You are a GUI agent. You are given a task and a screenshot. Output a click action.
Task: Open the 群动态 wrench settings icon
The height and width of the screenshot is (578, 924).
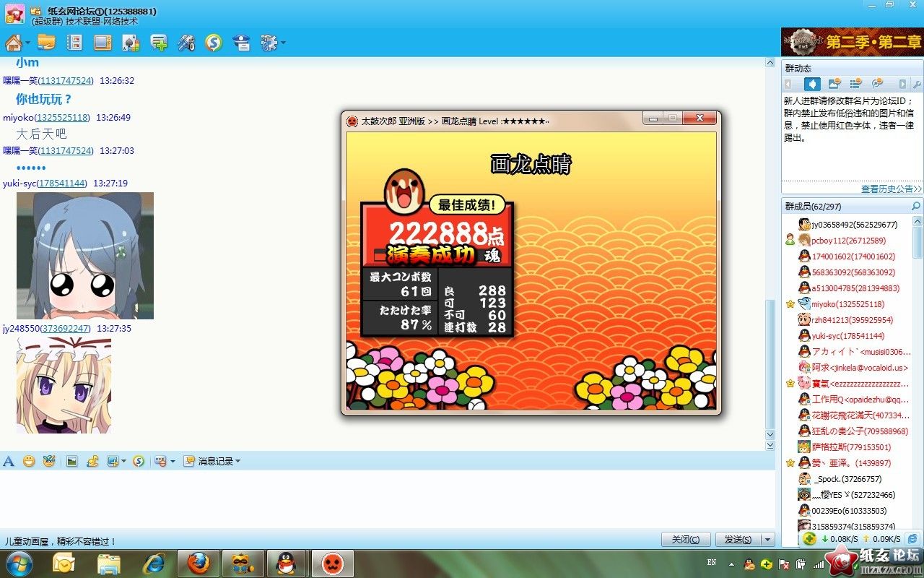coord(918,85)
